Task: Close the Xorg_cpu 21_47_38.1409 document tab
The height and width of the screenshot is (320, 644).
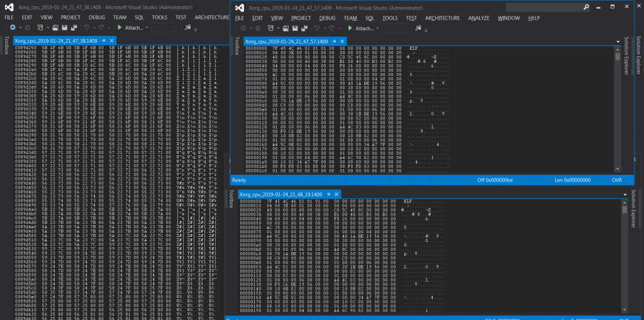Action: tap(111, 41)
